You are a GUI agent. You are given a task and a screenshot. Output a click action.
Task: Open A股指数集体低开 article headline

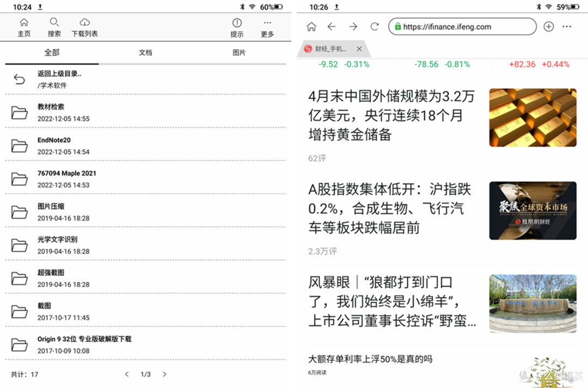pos(390,208)
